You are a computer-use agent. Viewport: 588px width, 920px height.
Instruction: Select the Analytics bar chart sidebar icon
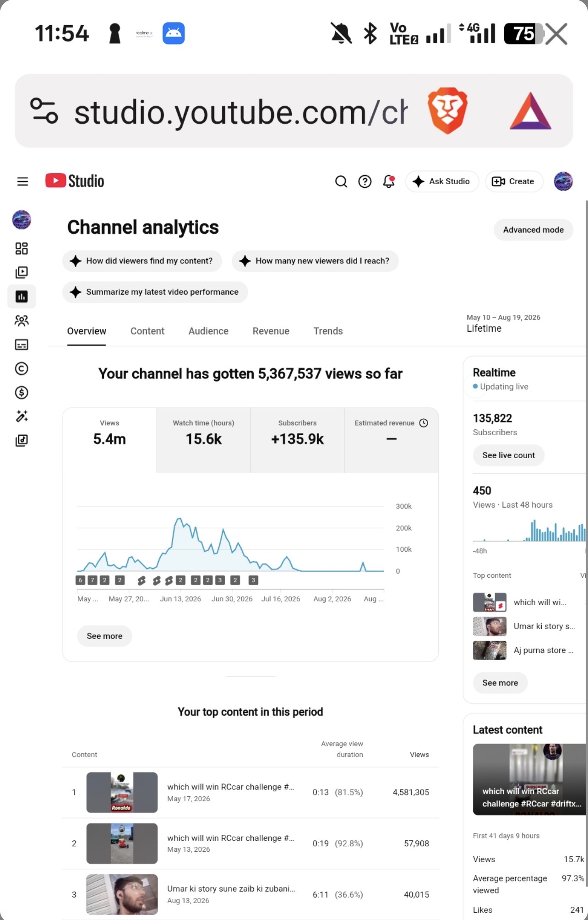click(x=22, y=296)
